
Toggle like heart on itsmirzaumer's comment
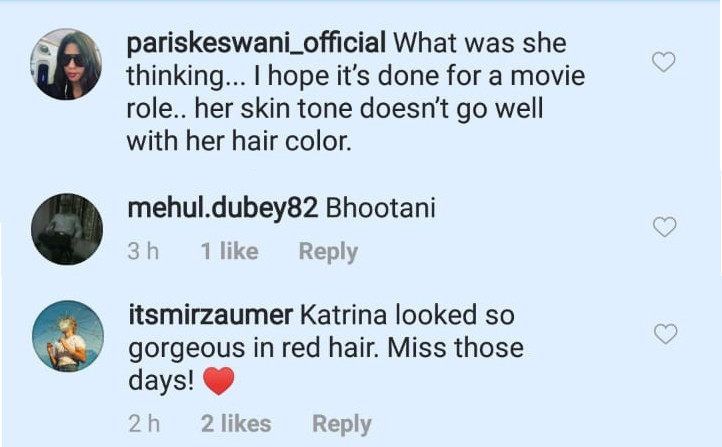pos(665,334)
